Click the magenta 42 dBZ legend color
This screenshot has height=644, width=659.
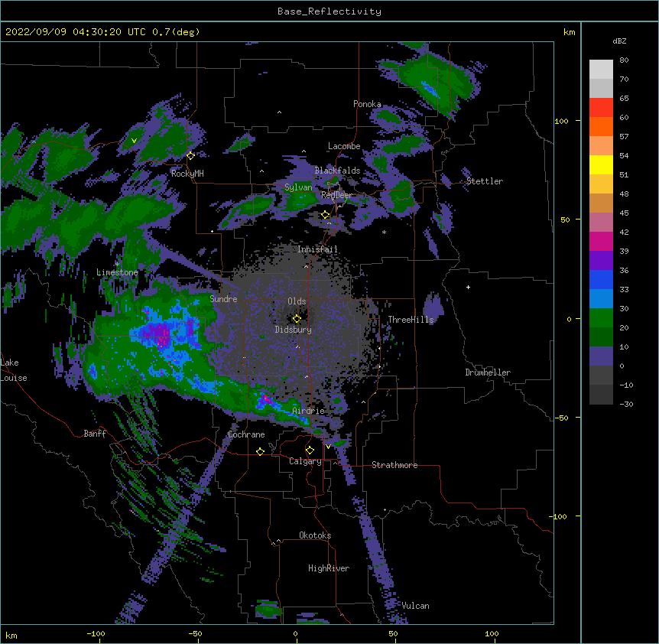[601, 241]
